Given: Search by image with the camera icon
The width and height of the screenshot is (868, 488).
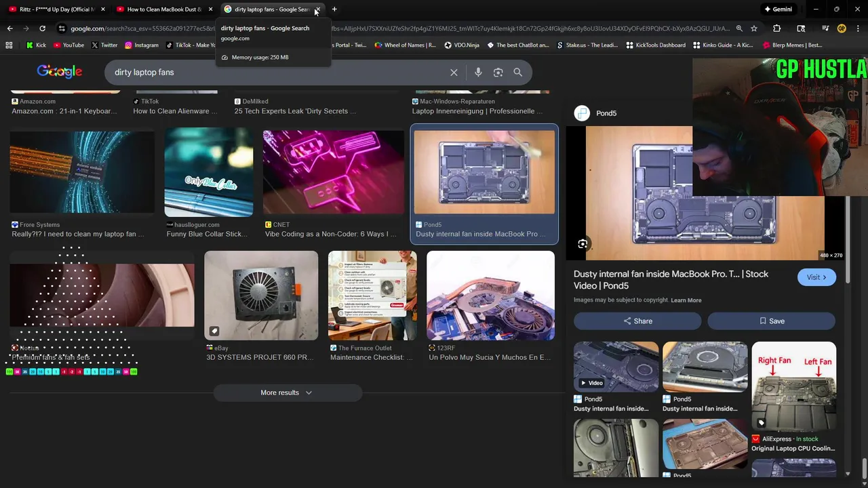Looking at the screenshot, I should pos(498,73).
